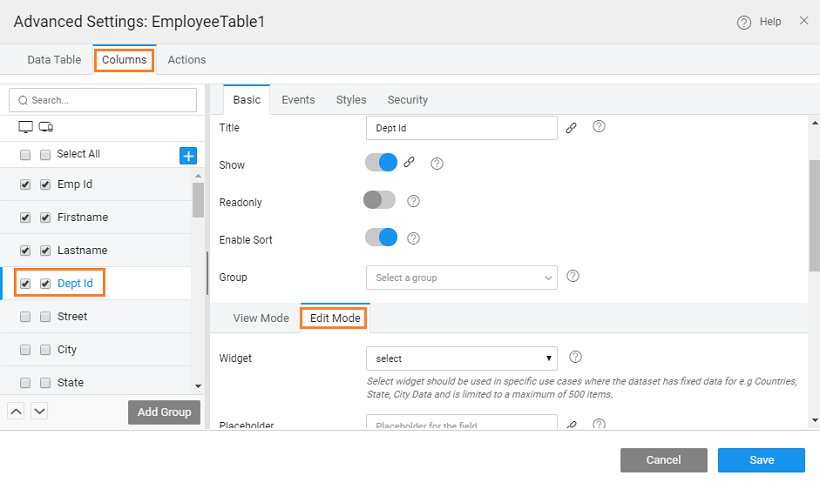Click bind link icon next to Title field

(x=571, y=128)
